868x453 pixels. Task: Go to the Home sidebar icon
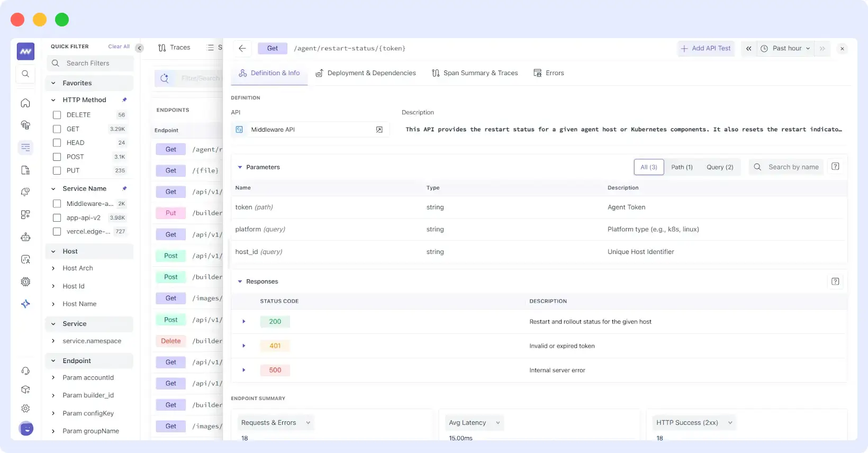tap(25, 103)
